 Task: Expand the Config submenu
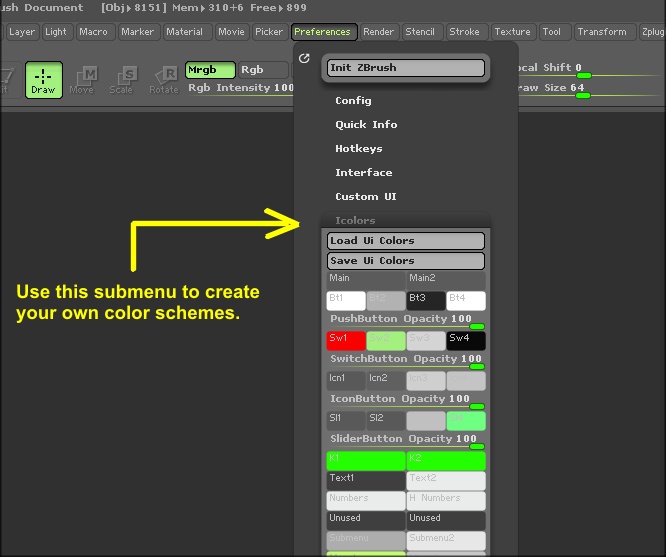[x=353, y=101]
